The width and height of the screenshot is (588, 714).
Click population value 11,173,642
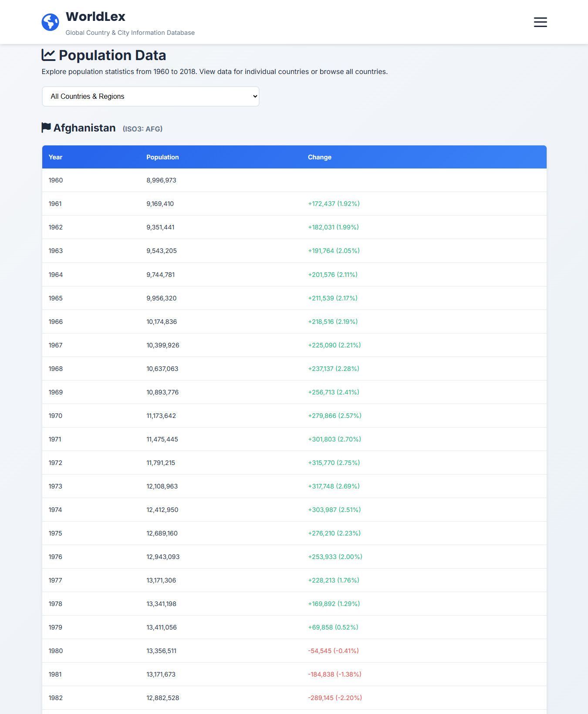[161, 416]
